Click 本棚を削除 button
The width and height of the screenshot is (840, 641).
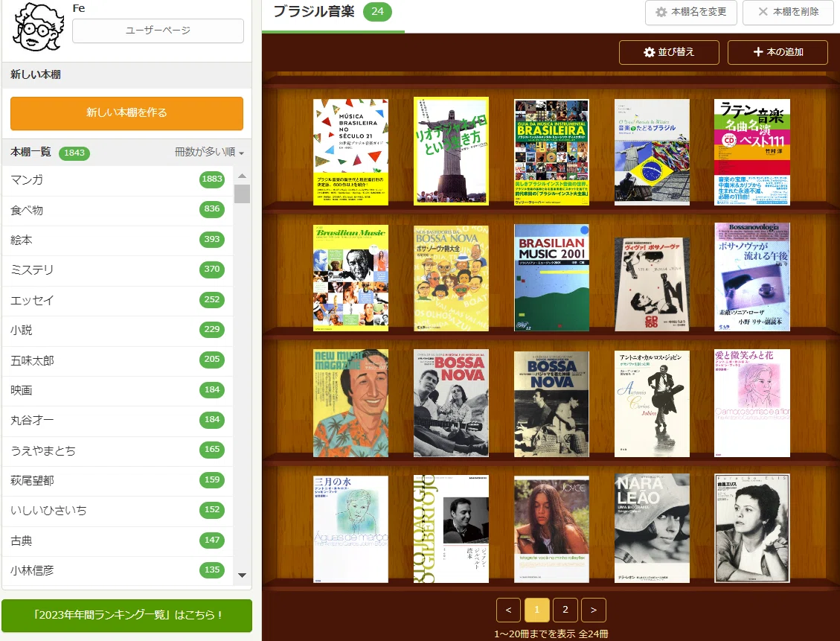click(788, 13)
